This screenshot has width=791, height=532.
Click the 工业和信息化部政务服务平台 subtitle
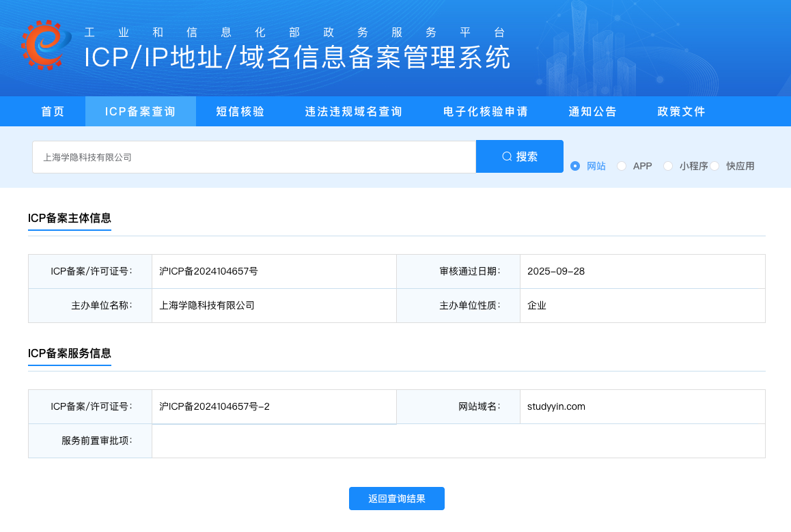[x=294, y=32]
